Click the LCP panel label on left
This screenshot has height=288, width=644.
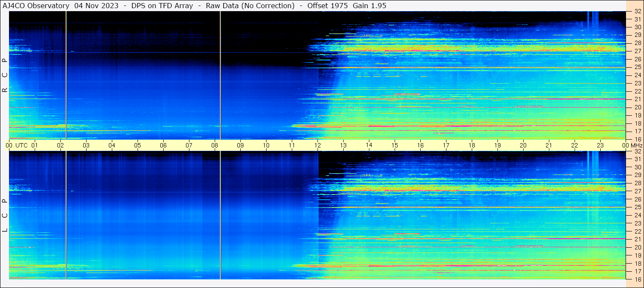click(5, 216)
